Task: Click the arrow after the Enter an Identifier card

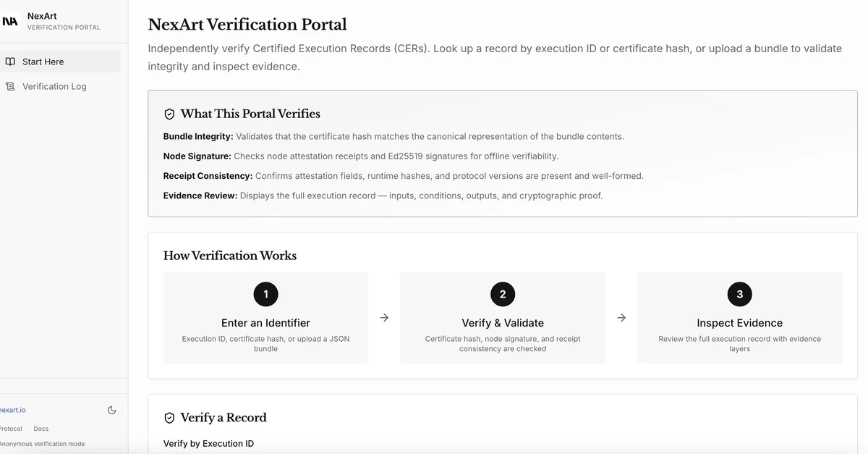Action: click(384, 318)
